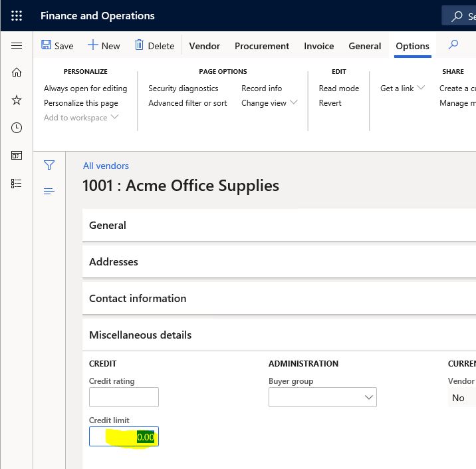Click the 'Finance and Operations' app title
476x469 pixels.
(x=98, y=16)
